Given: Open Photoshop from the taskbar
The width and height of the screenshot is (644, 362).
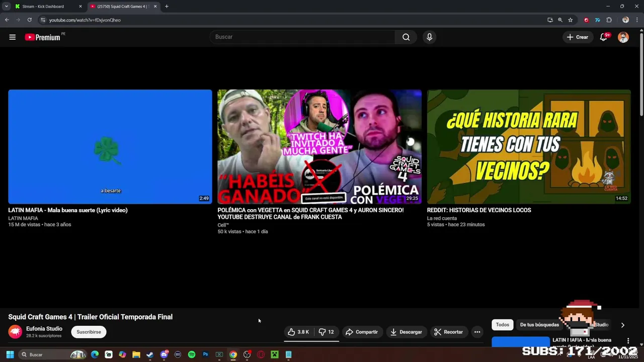Looking at the screenshot, I should pos(205,354).
